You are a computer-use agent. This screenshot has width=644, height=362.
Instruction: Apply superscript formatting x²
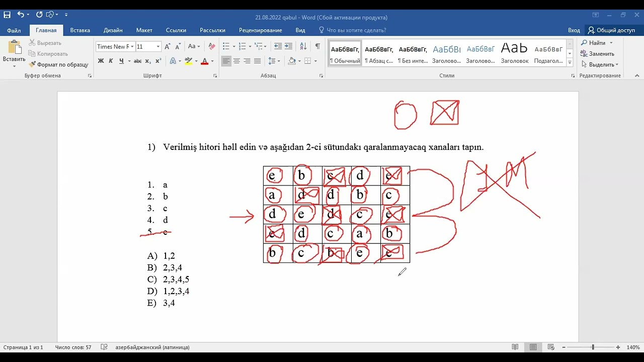tap(158, 61)
